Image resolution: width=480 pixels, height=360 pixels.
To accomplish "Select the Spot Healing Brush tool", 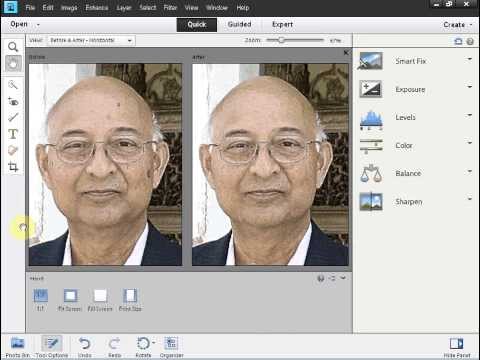I will point(13,150).
